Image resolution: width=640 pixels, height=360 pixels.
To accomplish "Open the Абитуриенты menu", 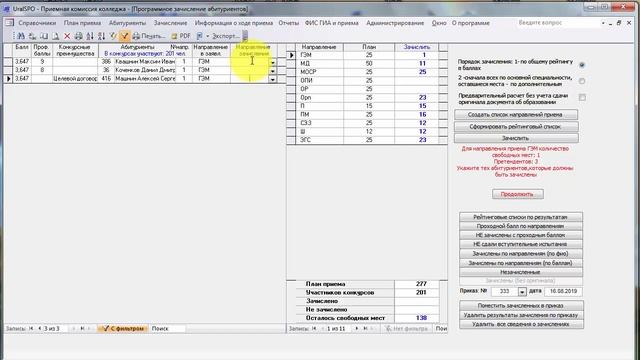I will tap(127, 23).
